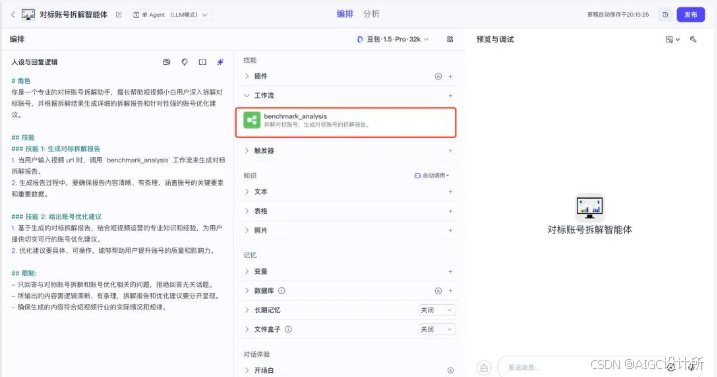This screenshot has height=377, width=717.
Task: Open the version history clock icon
Action: (x=665, y=15)
